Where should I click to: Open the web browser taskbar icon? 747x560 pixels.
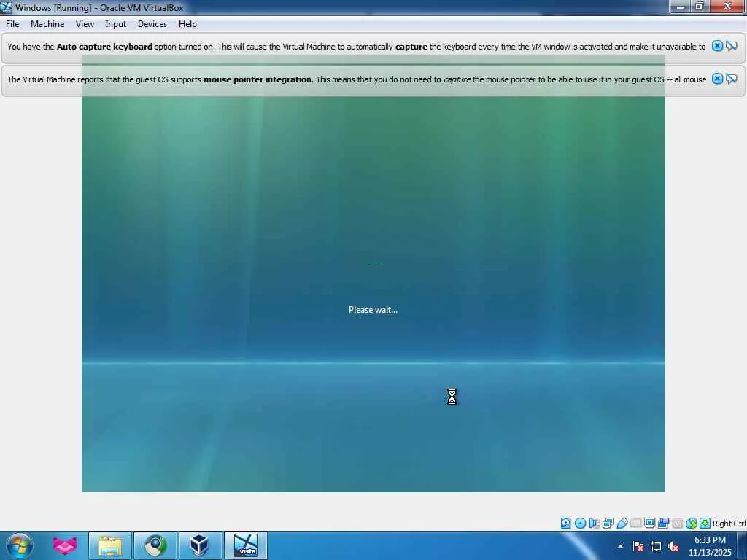[x=155, y=545]
